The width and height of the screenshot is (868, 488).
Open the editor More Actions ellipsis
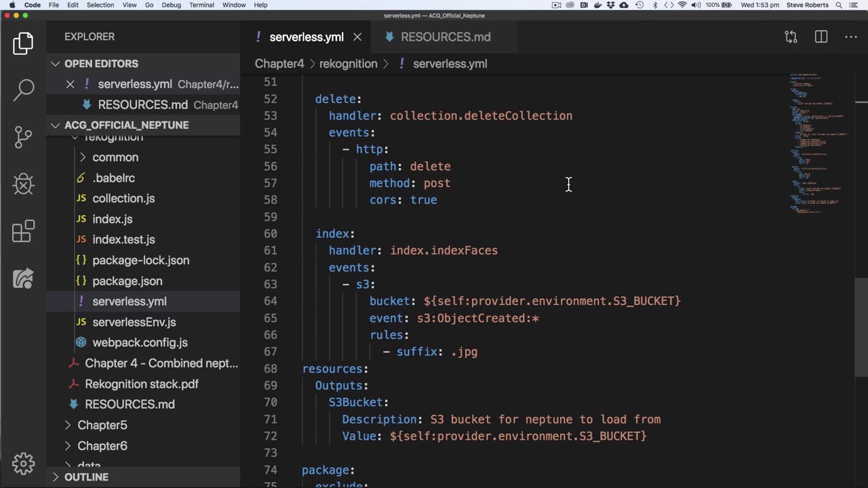click(x=850, y=37)
